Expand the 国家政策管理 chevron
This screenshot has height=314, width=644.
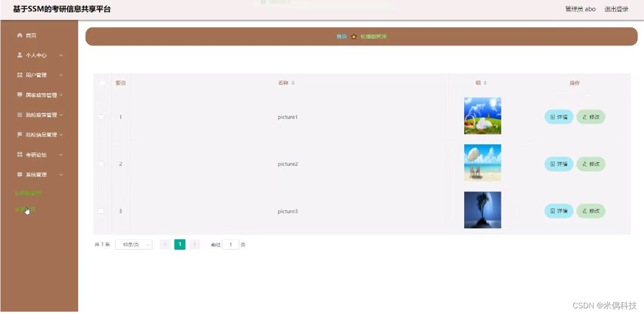[x=61, y=95]
